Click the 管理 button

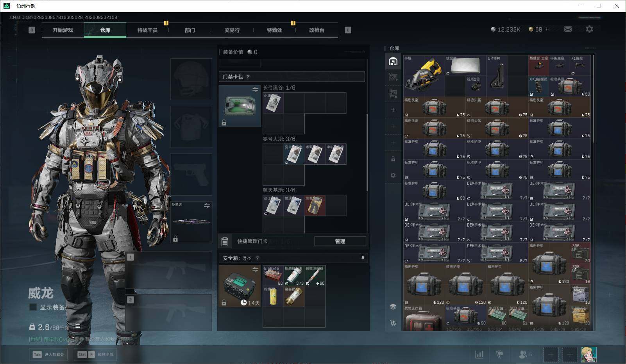coord(340,241)
